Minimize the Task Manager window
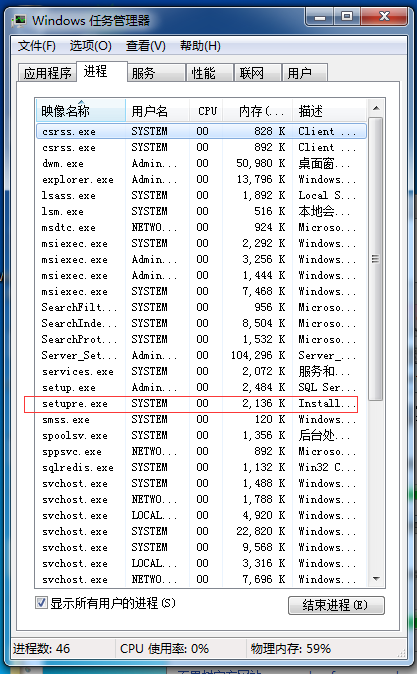Screen dimensions: 417x674 pyautogui.click(x=320, y=17)
